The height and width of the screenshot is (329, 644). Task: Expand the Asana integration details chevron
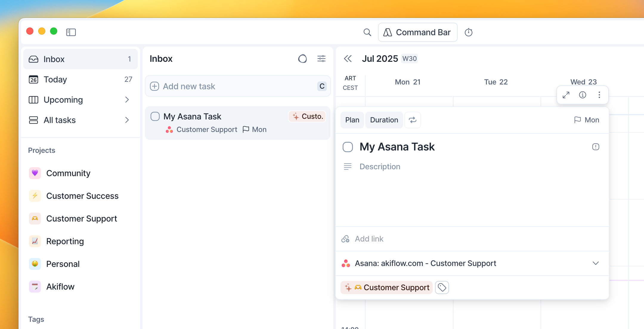tap(596, 263)
